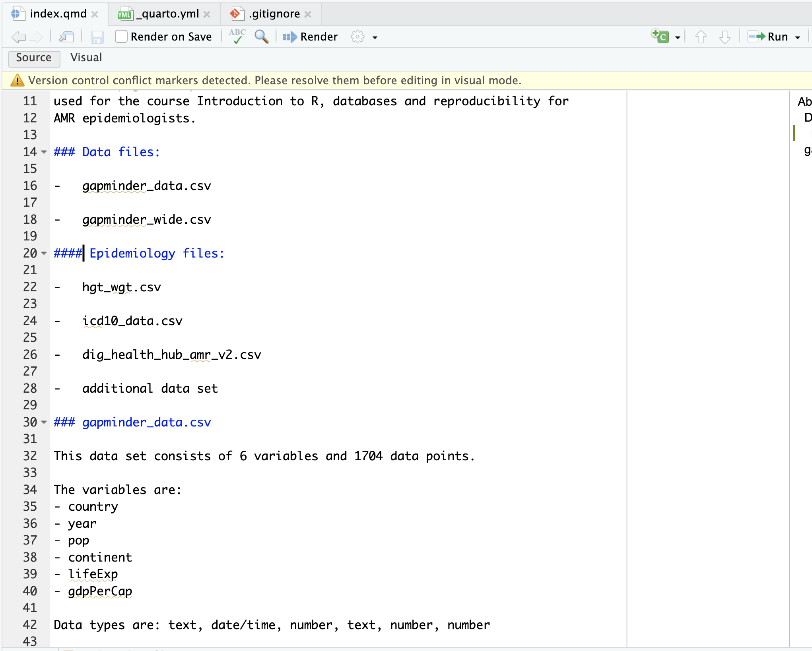812x651 pixels.
Task: Go to previous section arrow
Action: (701, 37)
